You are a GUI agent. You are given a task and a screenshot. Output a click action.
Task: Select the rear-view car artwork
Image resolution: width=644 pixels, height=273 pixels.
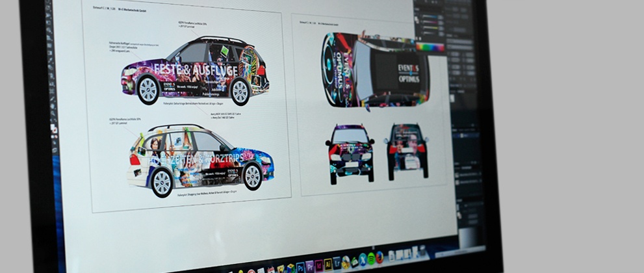(407, 151)
